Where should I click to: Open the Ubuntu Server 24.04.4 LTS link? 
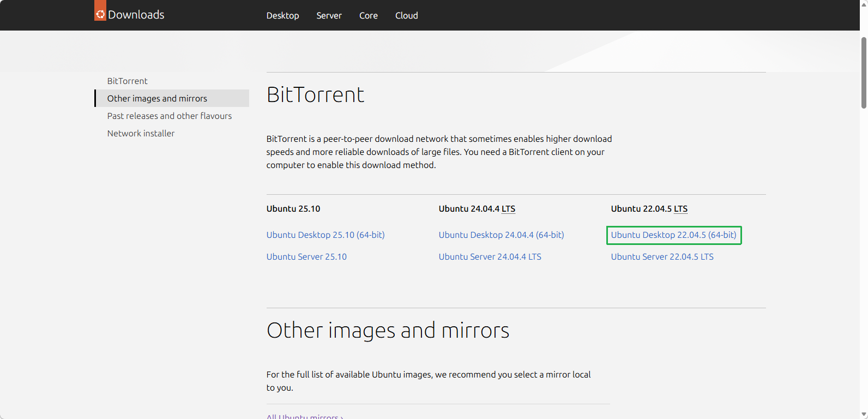click(x=490, y=256)
